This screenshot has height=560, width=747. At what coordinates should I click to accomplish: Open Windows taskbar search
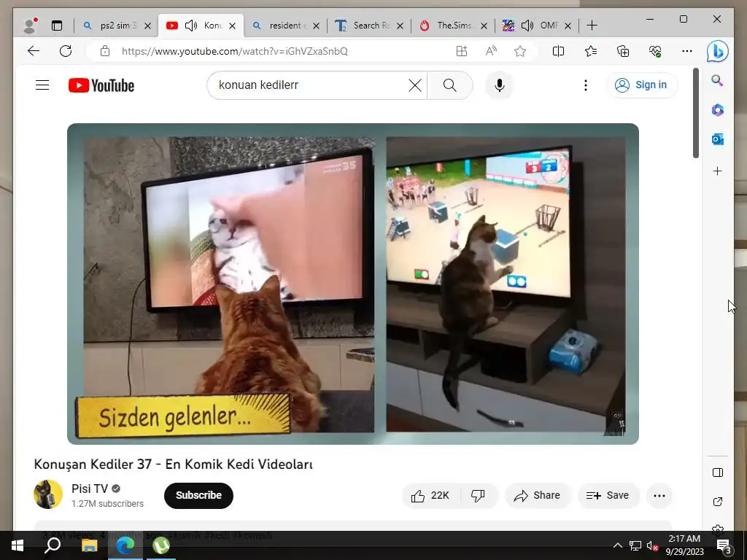pos(53,545)
